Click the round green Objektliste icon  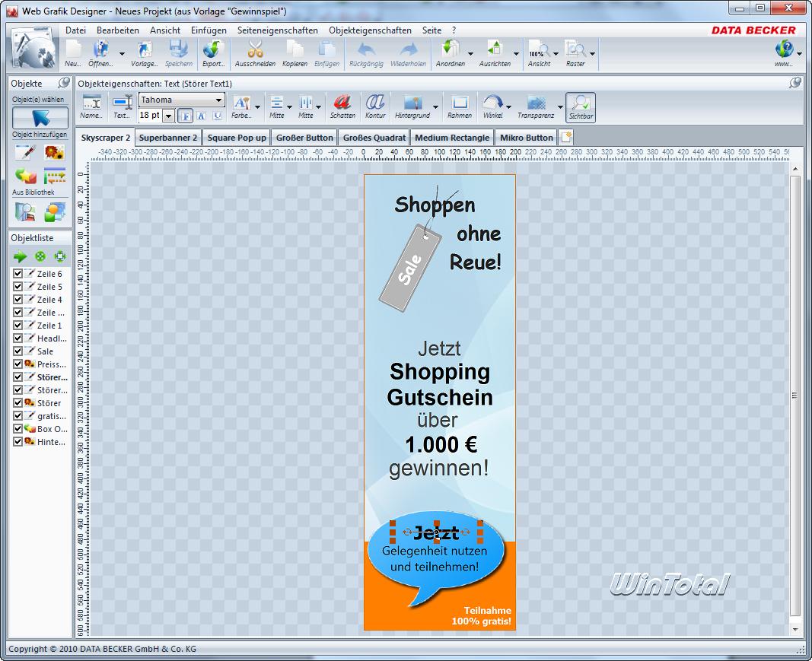pyautogui.click(x=40, y=256)
